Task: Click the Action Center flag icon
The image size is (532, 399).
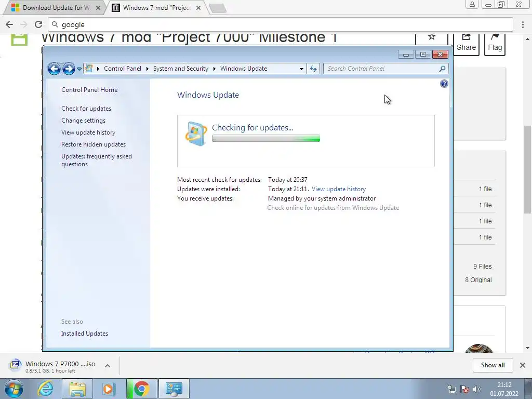Action: point(464,389)
